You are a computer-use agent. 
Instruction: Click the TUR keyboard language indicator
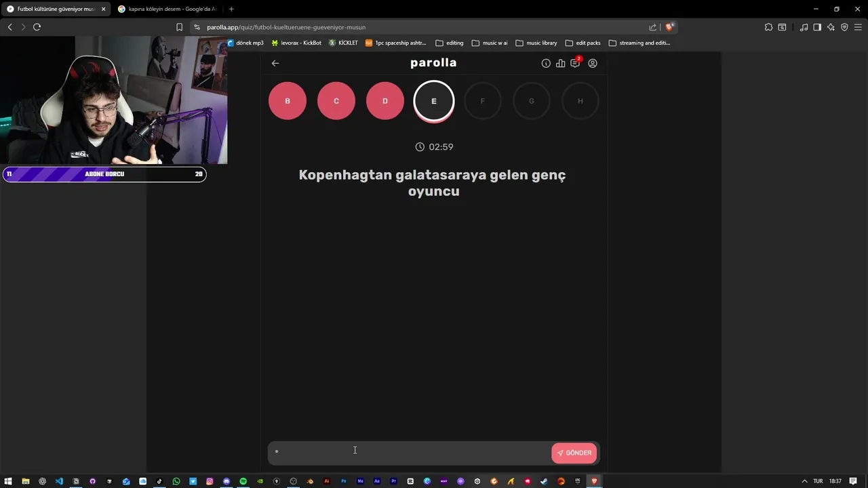(818, 481)
